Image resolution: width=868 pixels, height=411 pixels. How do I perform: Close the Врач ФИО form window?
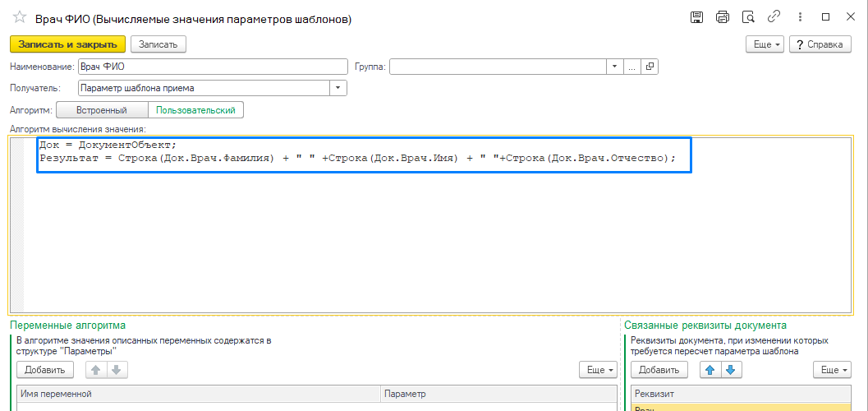[851, 17]
